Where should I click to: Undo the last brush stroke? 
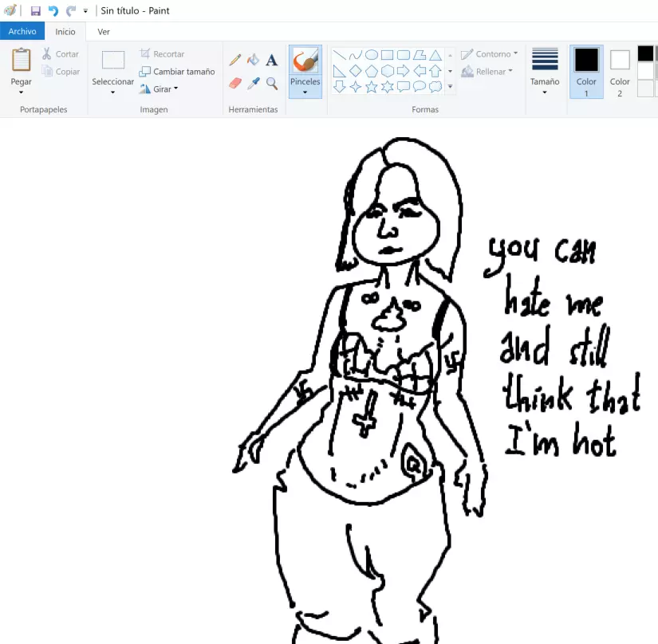click(x=53, y=11)
